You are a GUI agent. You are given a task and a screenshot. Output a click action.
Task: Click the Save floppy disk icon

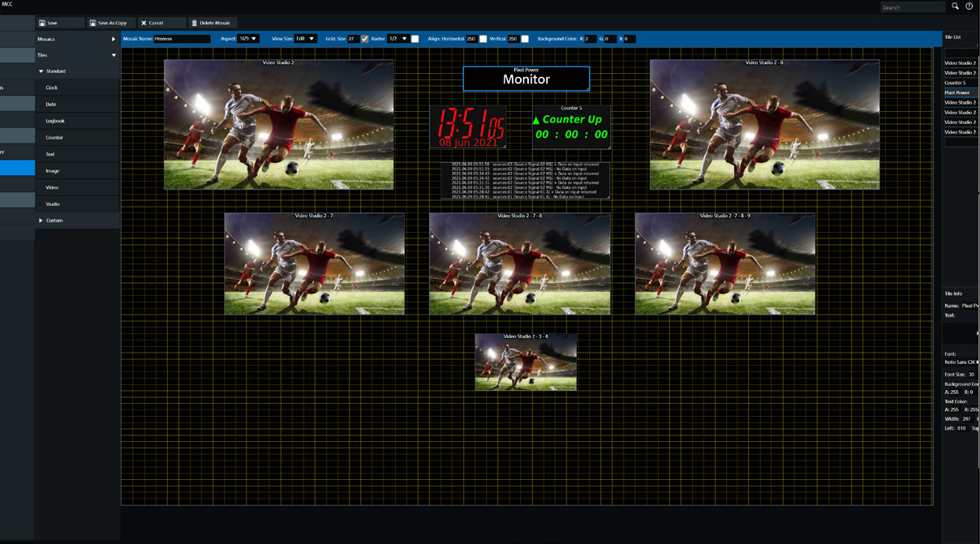point(42,23)
